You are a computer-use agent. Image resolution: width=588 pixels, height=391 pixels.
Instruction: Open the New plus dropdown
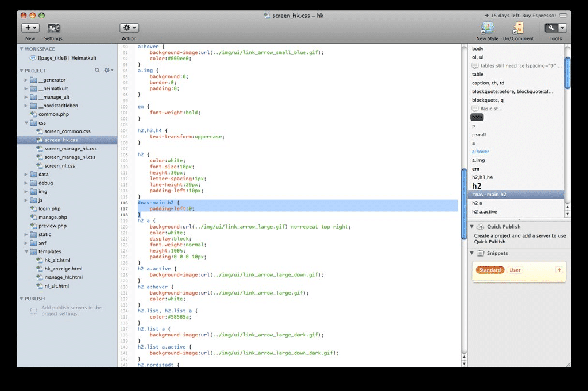(30, 28)
